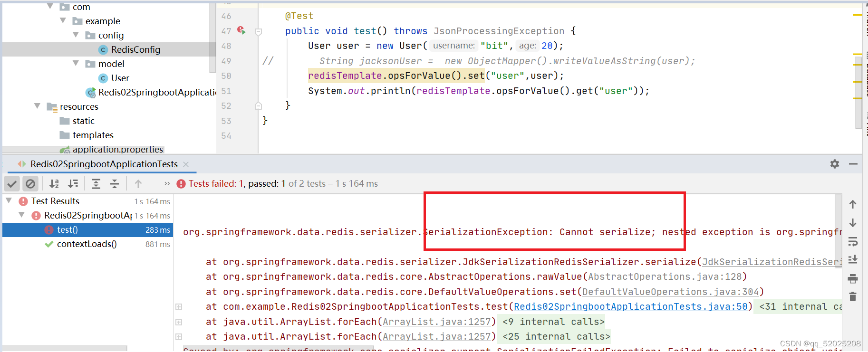Open DefaultValueOperations.java:304 link
This screenshot has width=868, height=352.
click(670, 292)
